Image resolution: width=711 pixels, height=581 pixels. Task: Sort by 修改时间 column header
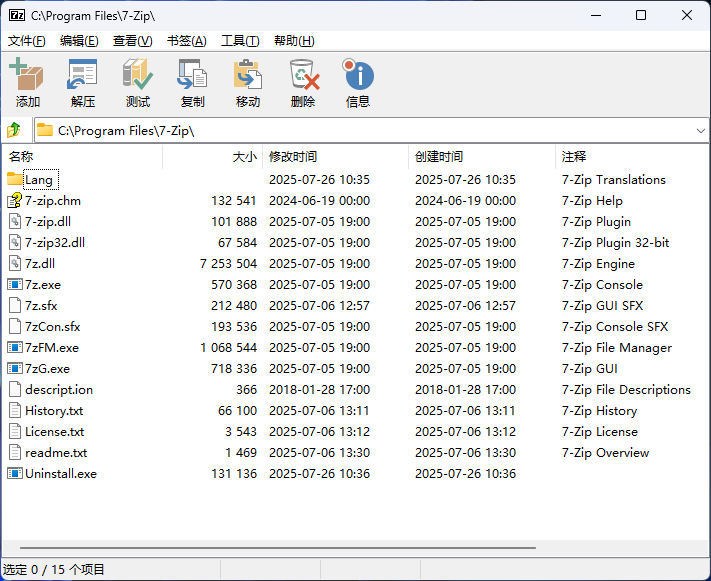coord(336,156)
